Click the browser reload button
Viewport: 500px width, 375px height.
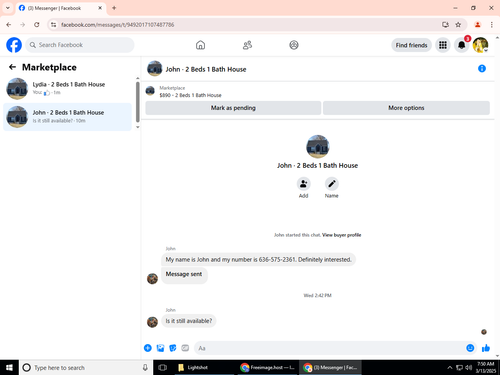37,25
